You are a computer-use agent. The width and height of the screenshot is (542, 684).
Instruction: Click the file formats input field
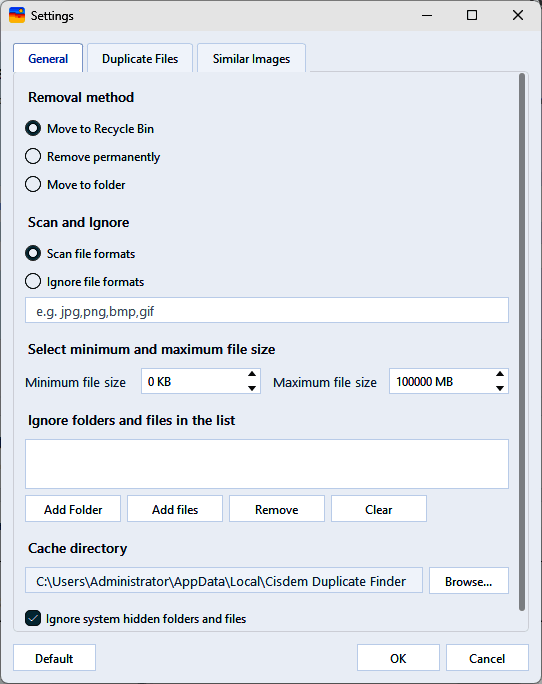[x=267, y=311]
